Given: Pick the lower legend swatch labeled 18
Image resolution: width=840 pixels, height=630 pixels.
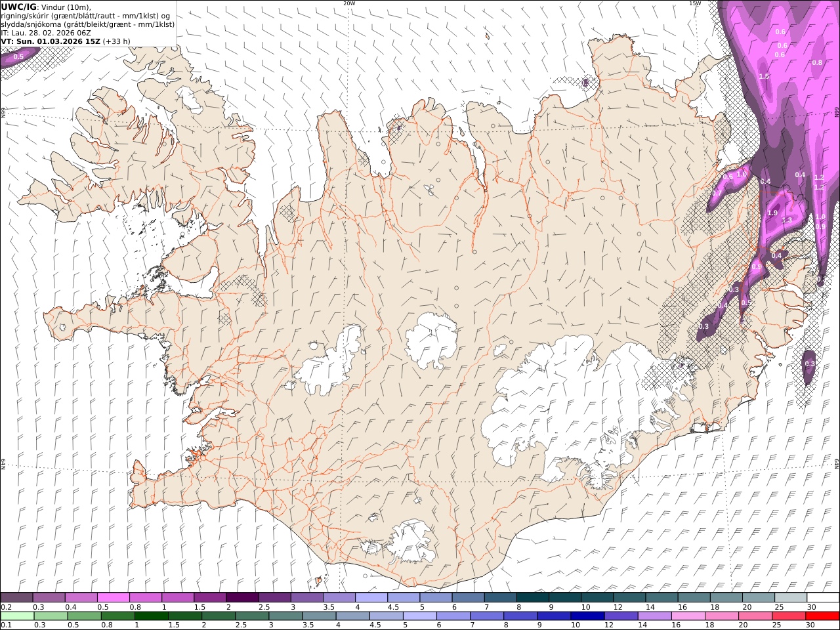Looking at the screenshot, I should click(x=721, y=616).
